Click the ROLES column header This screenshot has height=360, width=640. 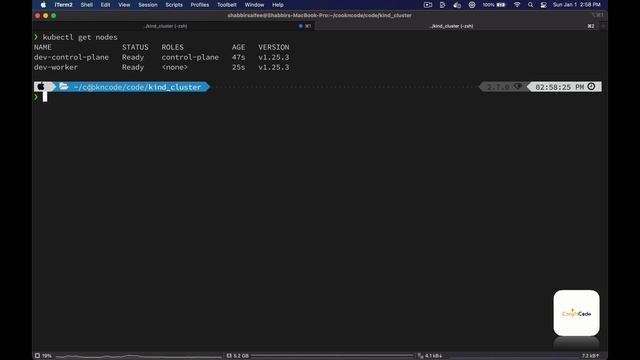[173, 47]
